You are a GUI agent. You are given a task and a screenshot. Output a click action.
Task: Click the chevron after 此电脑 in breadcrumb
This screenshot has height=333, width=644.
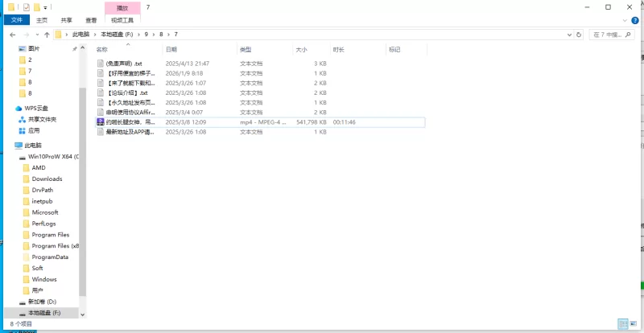click(x=95, y=35)
